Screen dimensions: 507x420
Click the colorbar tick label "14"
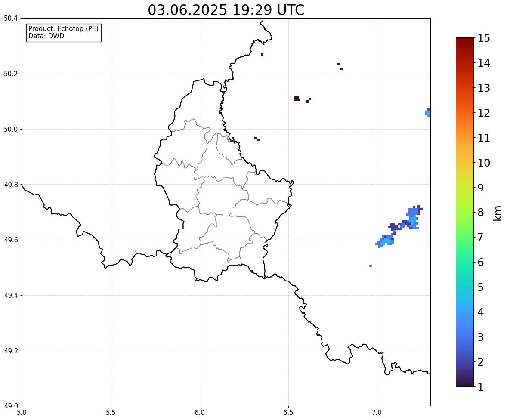(x=484, y=63)
